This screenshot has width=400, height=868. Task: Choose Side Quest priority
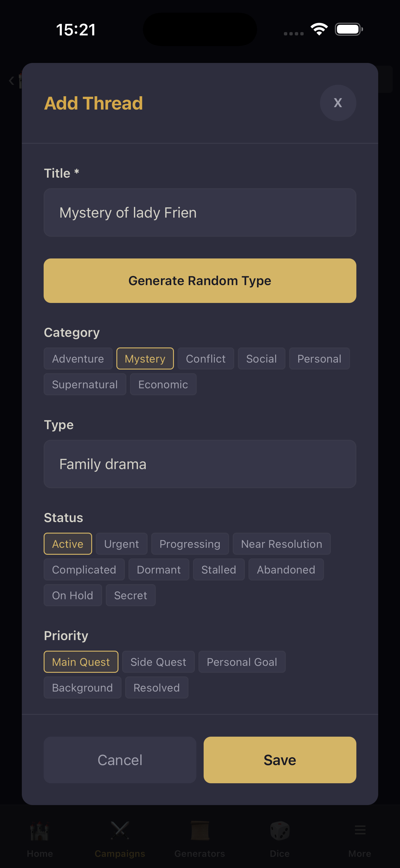[x=158, y=662]
